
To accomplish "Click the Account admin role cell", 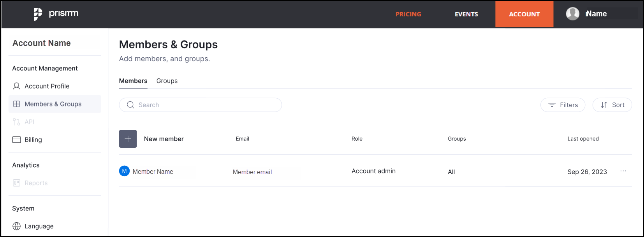I will coord(373,171).
